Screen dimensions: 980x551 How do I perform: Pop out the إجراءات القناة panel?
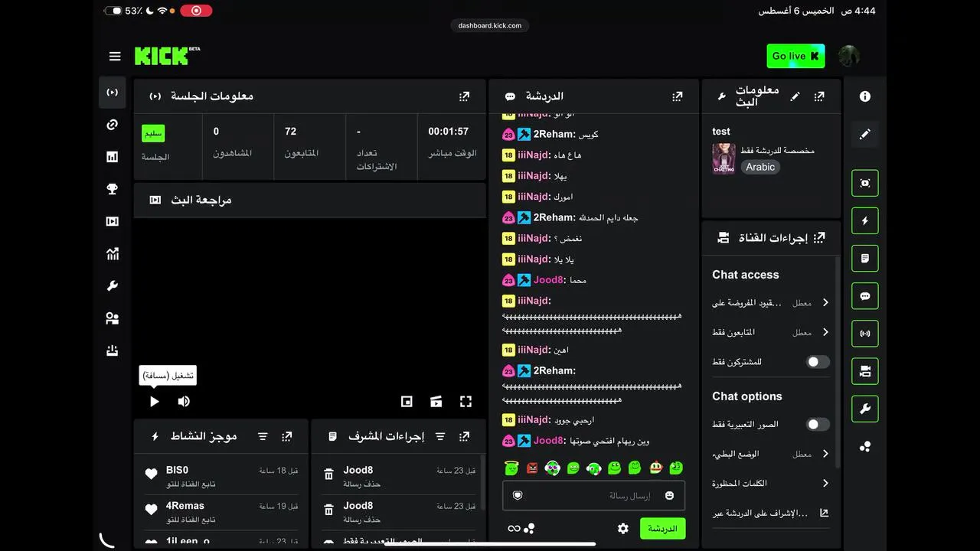pos(819,238)
